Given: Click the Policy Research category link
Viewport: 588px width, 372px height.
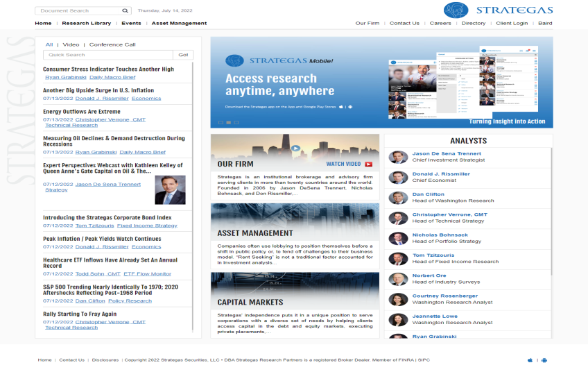Looking at the screenshot, I should (x=130, y=301).
